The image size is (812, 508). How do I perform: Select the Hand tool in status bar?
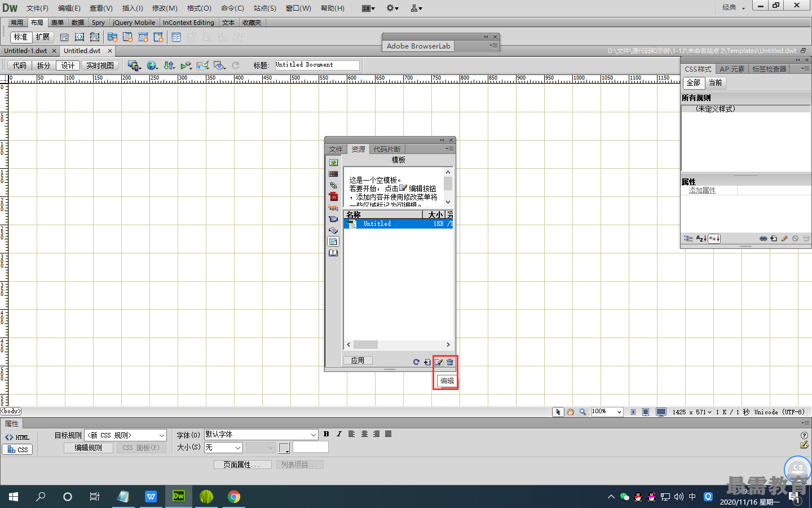(x=571, y=412)
